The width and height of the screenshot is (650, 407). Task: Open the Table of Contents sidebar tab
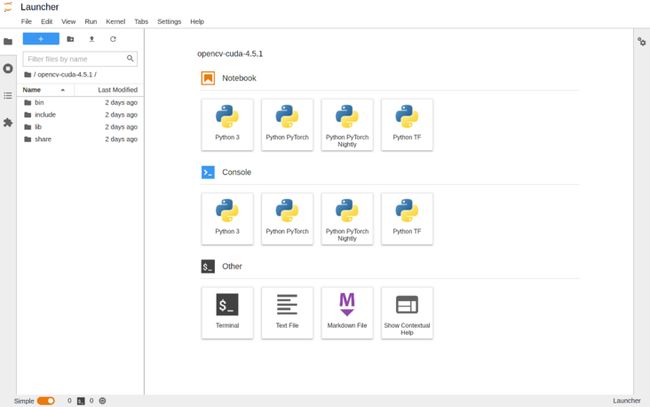point(8,96)
